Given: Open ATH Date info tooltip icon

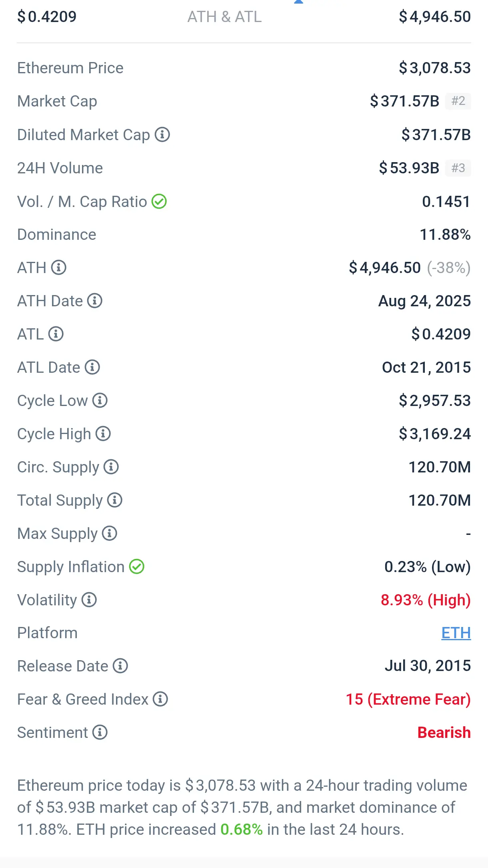Looking at the screenshot, I should click(x=95, y=301).
